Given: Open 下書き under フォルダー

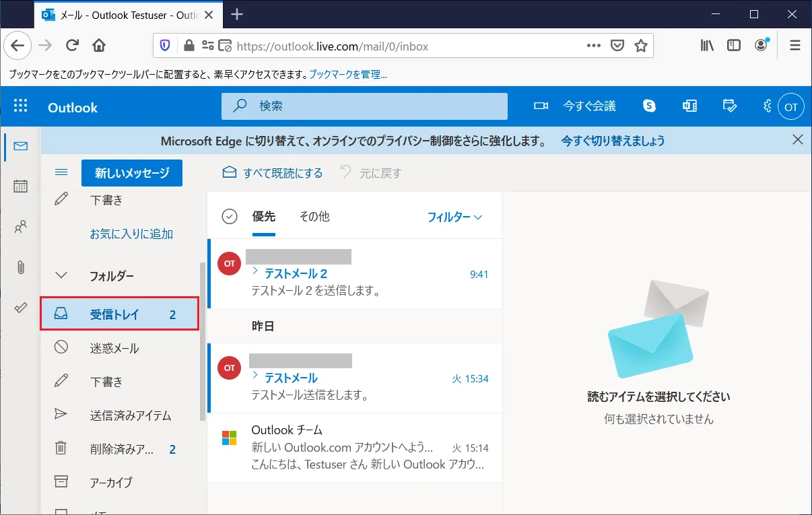Looking at the screenshot, I should pyautogui.click(x=120, y=382).
